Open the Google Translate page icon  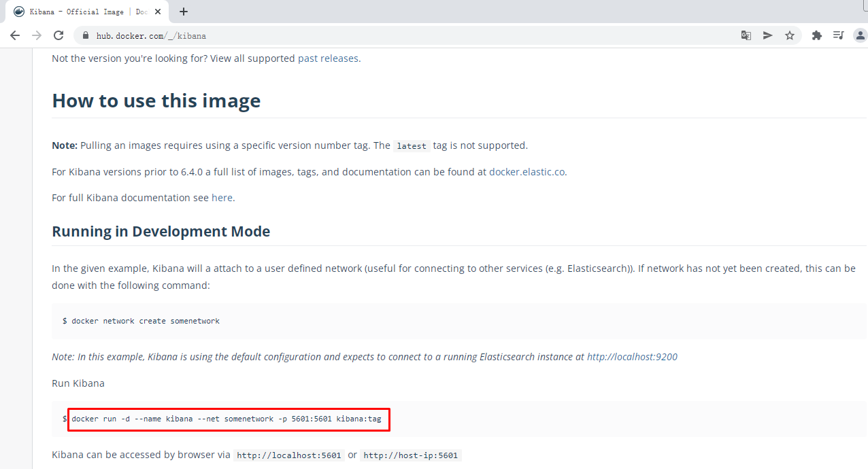coord(746,35)
